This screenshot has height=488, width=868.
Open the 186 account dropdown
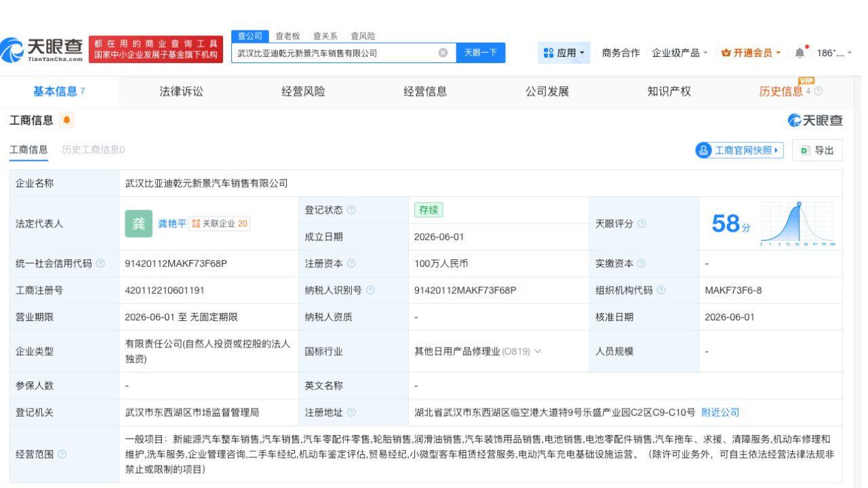click(834, 52)
